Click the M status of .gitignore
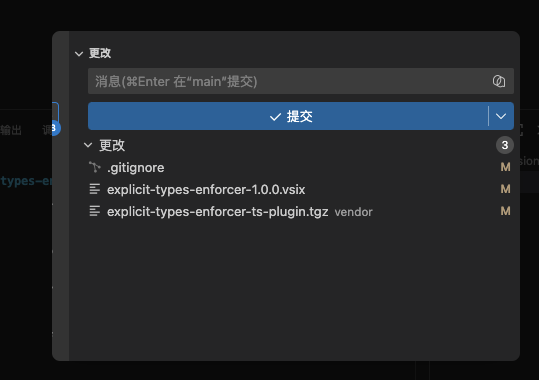539x380 pixels. coord(505,167)
